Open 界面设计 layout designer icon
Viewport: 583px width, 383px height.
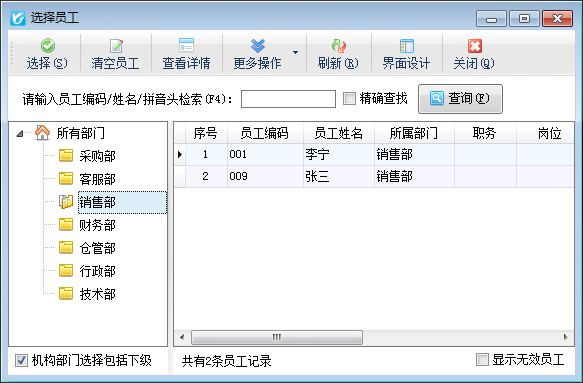406,46
